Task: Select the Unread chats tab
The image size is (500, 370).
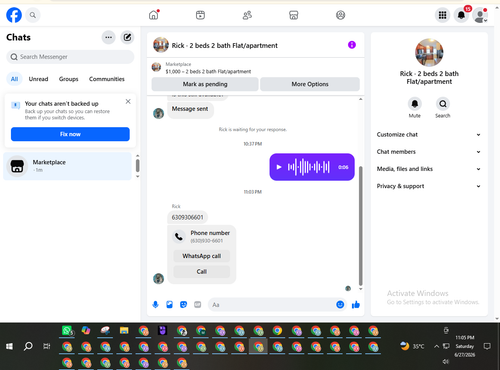Action: (x=38, y=79)
